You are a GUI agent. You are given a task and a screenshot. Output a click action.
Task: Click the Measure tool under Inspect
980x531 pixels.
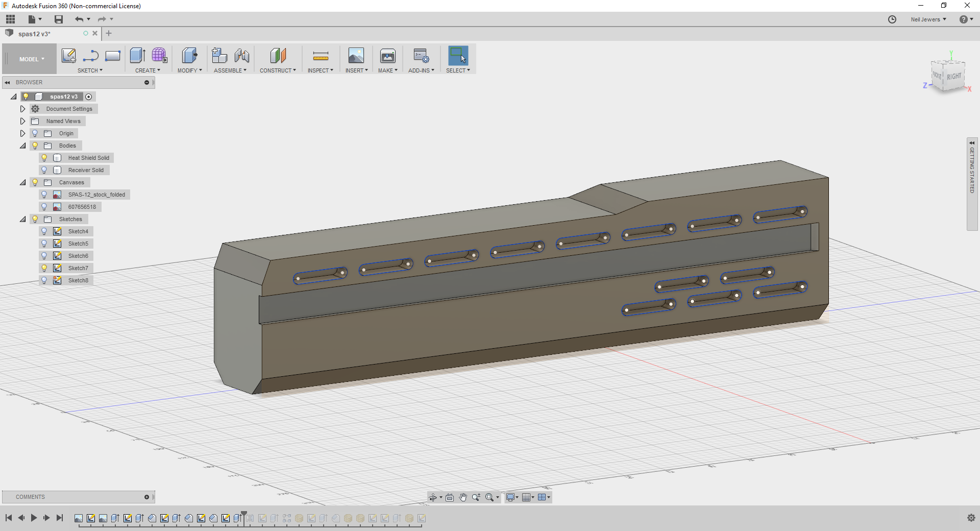click(321, 56)
